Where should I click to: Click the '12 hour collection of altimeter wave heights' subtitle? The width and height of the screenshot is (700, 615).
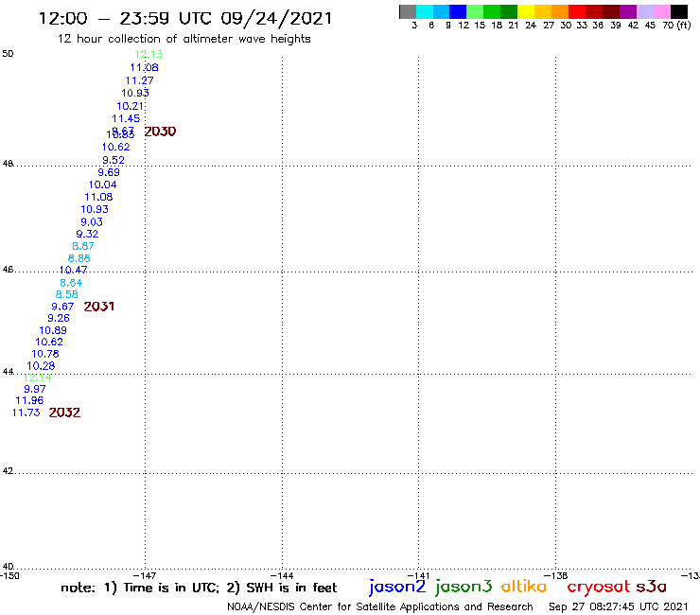(184, 39)
